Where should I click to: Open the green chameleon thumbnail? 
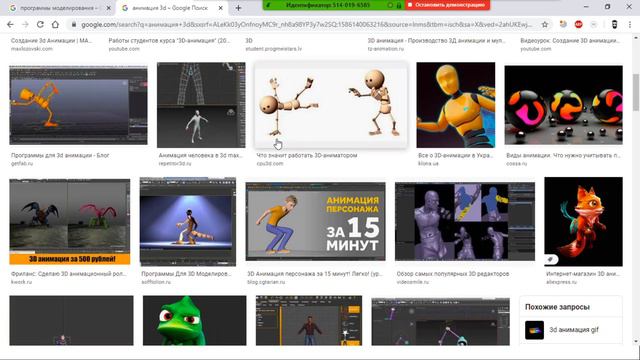195,320
